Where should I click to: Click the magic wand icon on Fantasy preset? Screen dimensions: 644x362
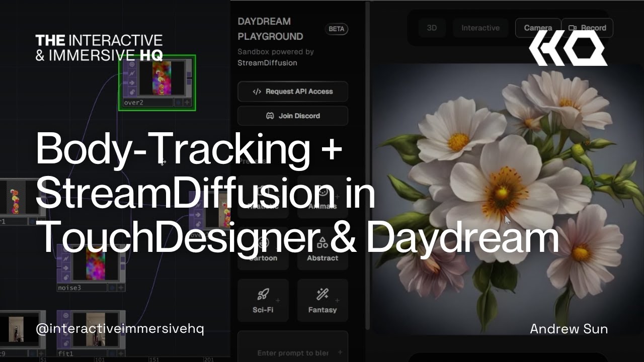[323, 294]
